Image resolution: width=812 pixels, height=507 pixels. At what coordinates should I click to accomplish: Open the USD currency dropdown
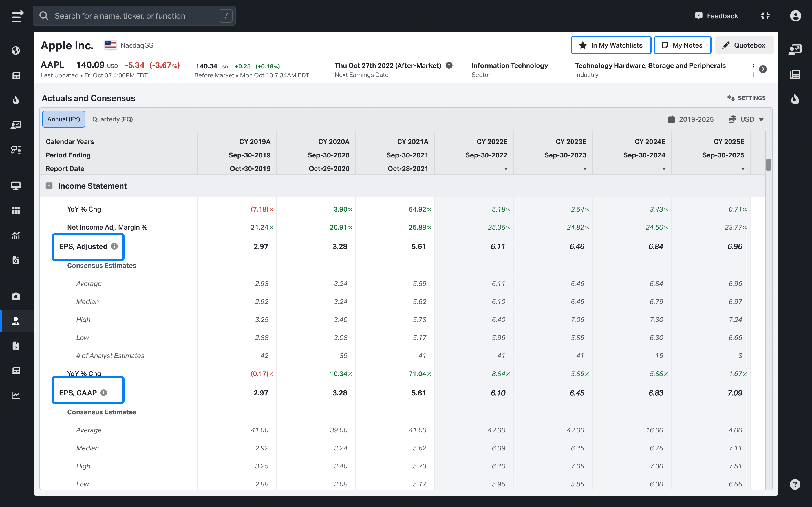click(746, 119)
